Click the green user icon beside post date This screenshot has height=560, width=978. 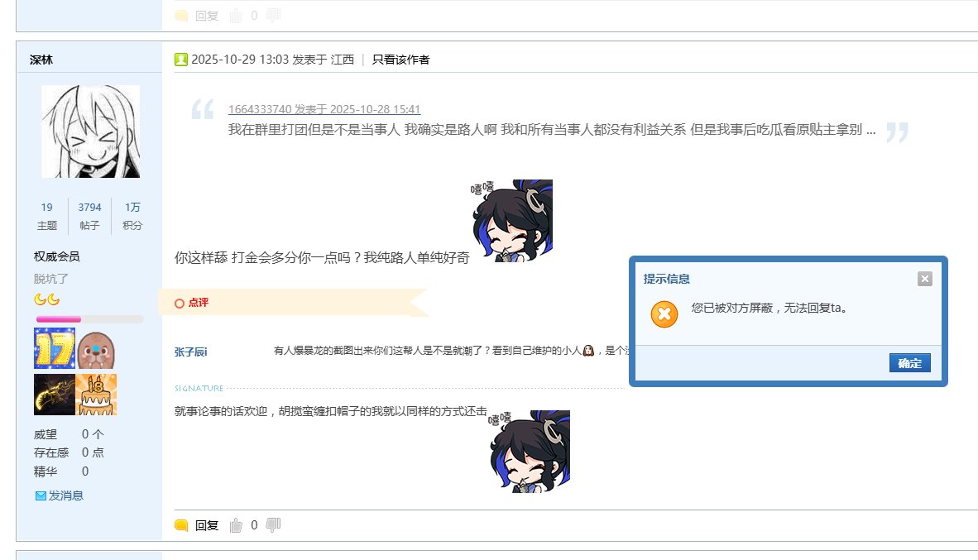tap(181, 60)
